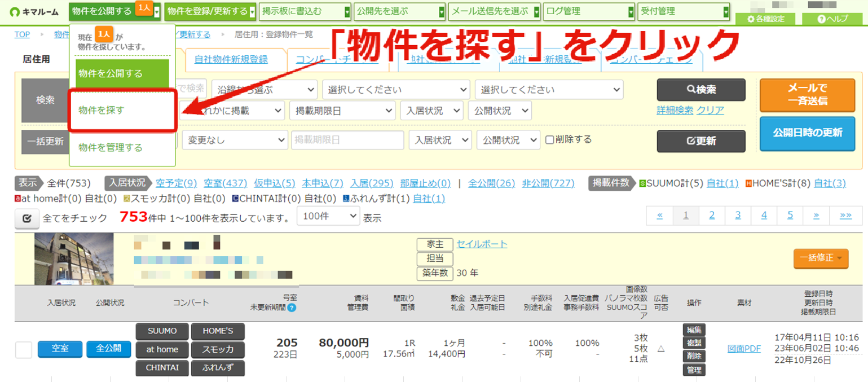Filter by 空予定(9) link
This screenshot has width=868, height=382.
click(177, 183)
